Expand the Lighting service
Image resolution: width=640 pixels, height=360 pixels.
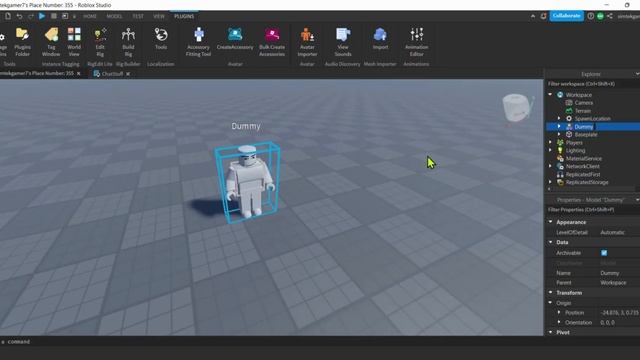coord(550,150)
